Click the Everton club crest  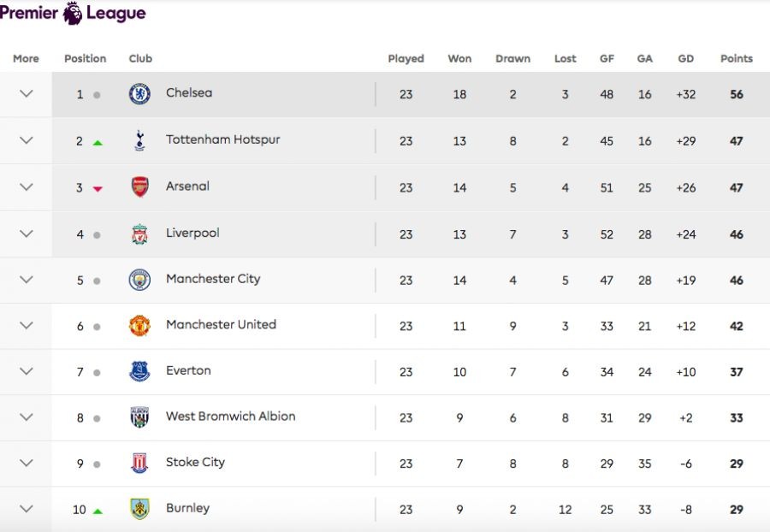pyautogui.click(x=139, y=371)
